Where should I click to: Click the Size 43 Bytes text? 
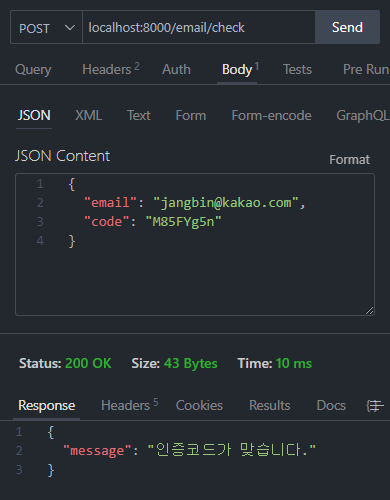pos(174,363)
